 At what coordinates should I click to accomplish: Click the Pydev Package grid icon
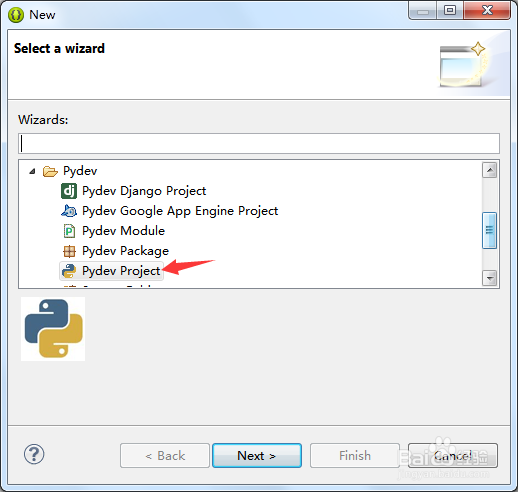click(69, 251)
